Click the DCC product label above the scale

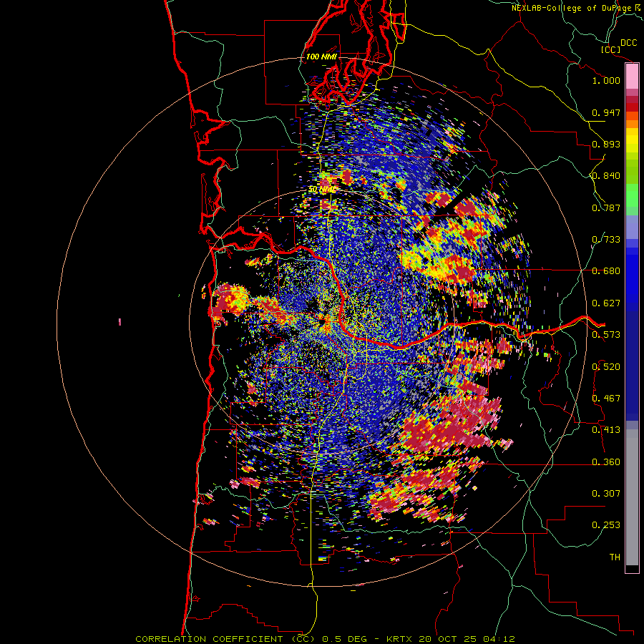(x=628, y=43)
